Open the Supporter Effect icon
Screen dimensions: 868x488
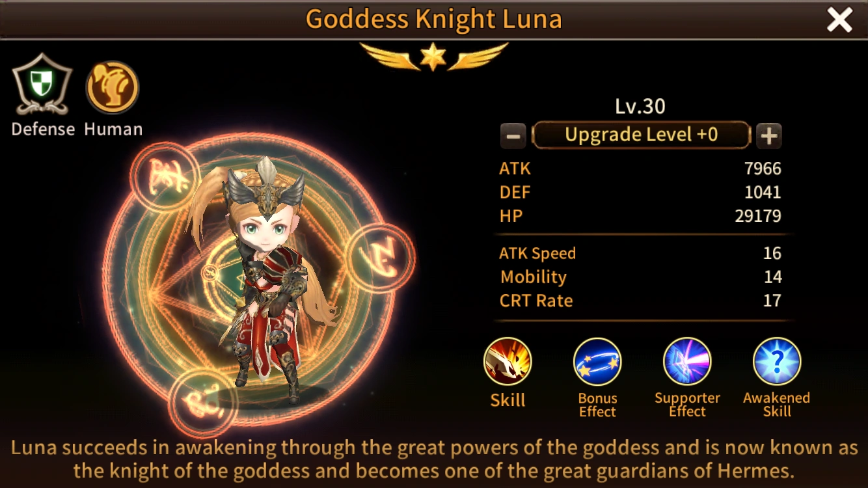coord(687,362)
